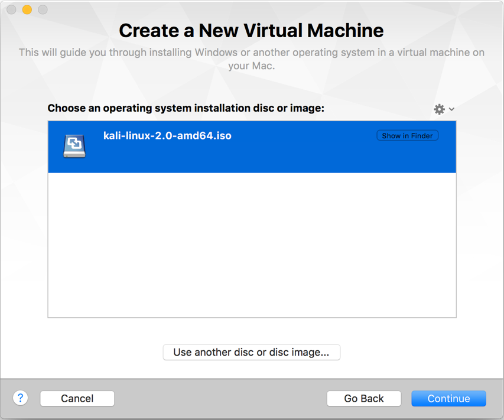Open help with the question mark button
The width and height of the screenshot is (504, 420).
20,398
